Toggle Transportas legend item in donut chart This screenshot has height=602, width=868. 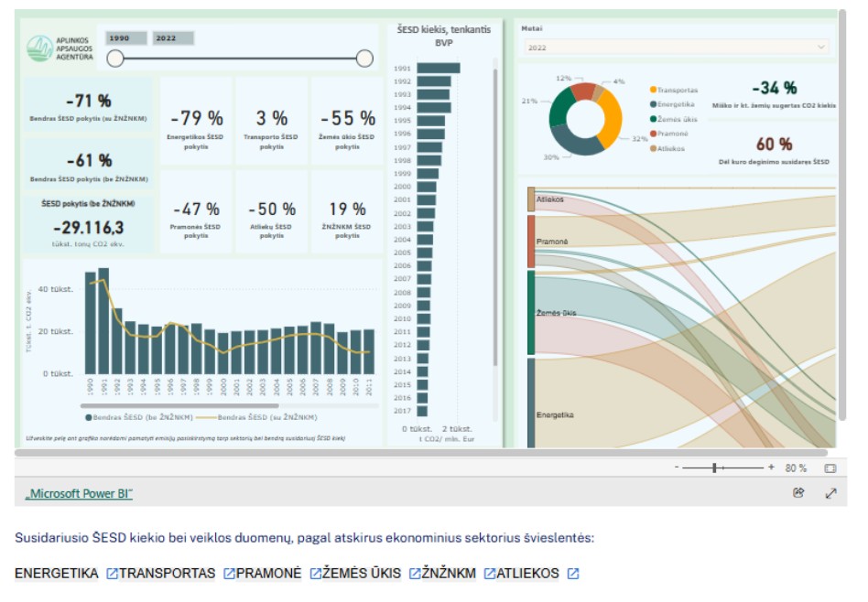coord(674,90)
